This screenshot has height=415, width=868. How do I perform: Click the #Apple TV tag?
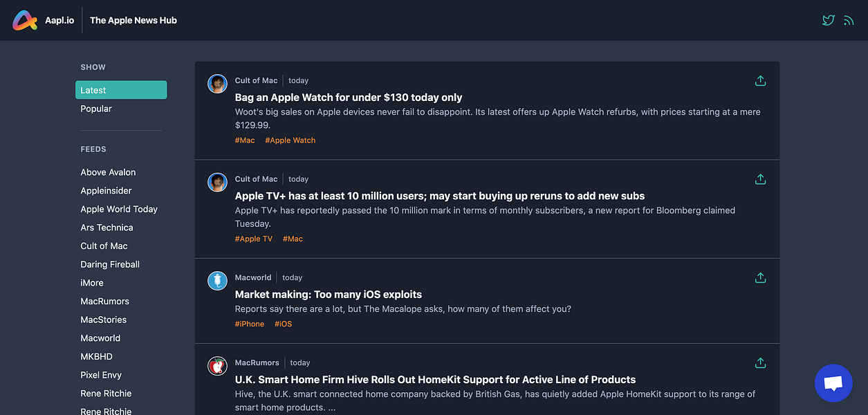254,239
